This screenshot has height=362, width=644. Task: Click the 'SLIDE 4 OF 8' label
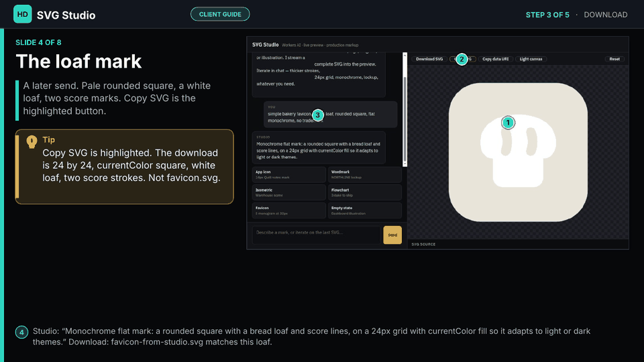click(38, 42)
